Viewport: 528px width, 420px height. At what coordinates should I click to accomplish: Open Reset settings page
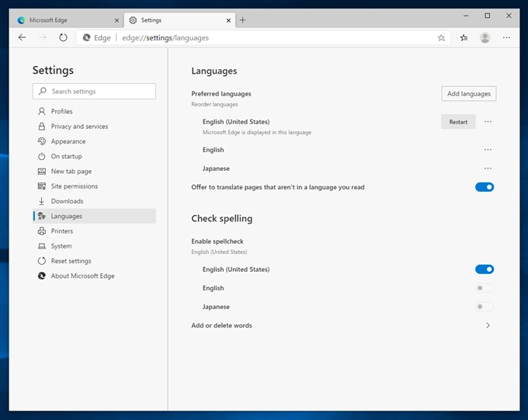[94, 261]
